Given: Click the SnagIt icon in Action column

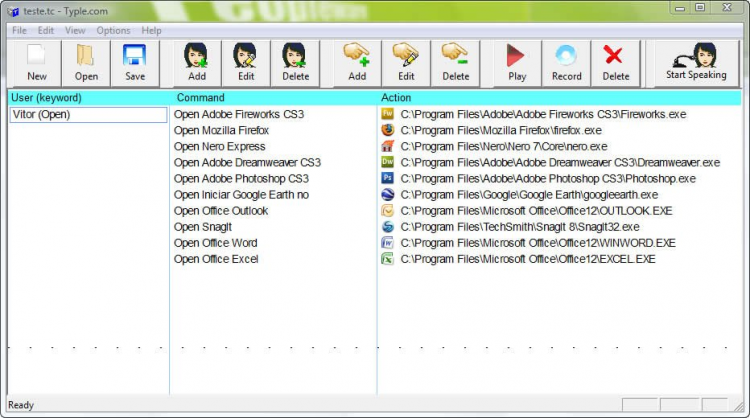Looking at the screenshot, I should pos(387,227).
